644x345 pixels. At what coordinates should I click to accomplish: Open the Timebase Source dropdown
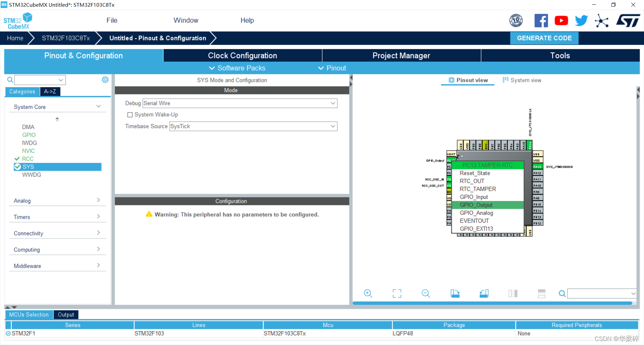(x=253, y=126)
